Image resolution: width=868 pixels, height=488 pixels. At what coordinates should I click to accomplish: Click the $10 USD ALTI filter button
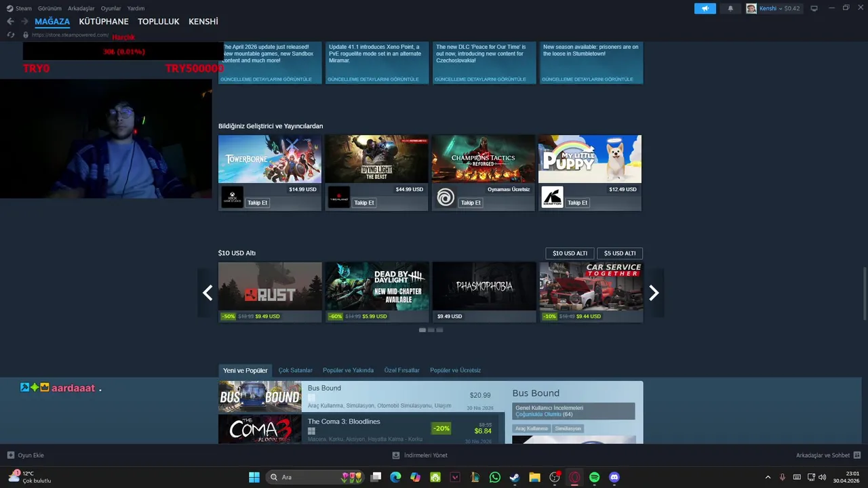coord(570,253)
